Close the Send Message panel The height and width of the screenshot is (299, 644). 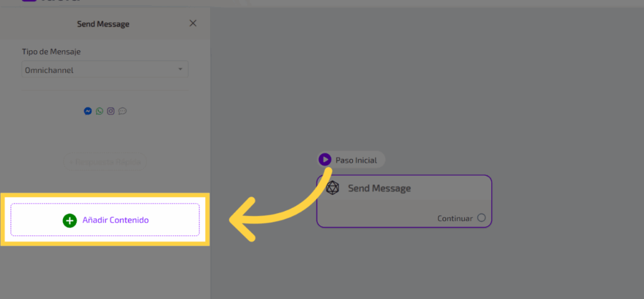tap(193, 23)
